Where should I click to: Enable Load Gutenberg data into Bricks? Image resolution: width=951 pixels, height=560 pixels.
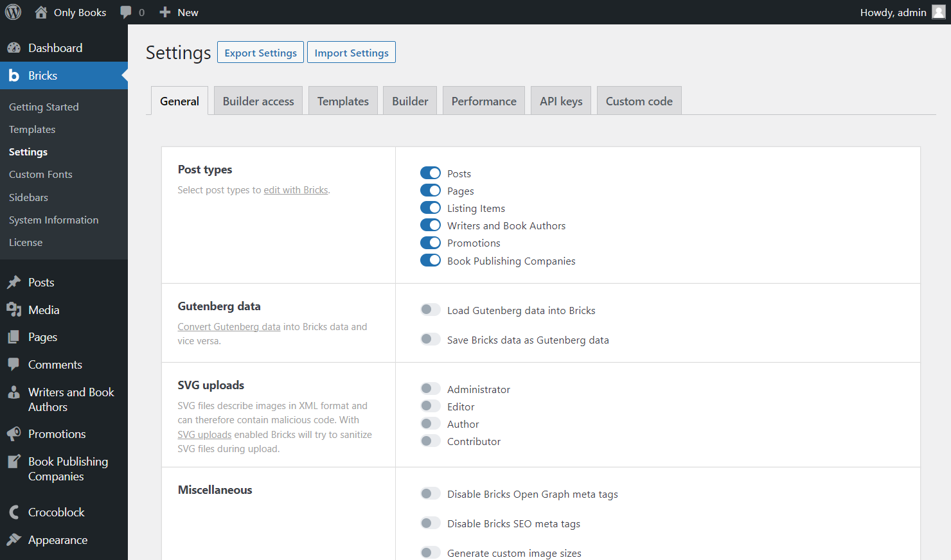point(431,310)
